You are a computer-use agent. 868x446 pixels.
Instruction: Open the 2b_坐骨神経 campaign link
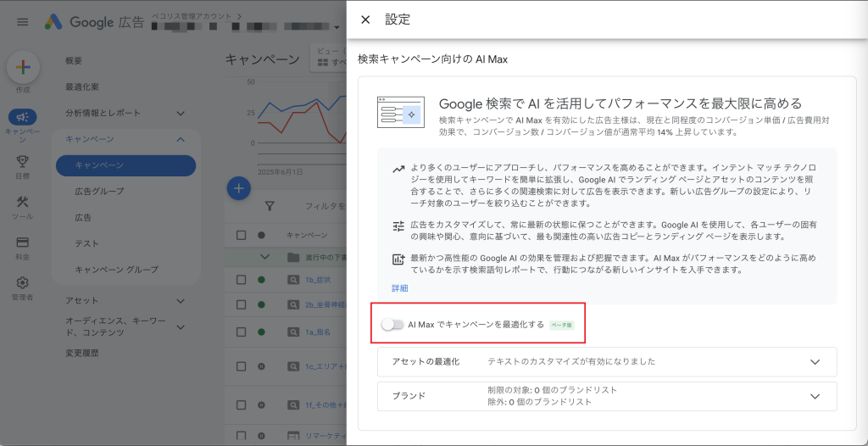(325, 304)
